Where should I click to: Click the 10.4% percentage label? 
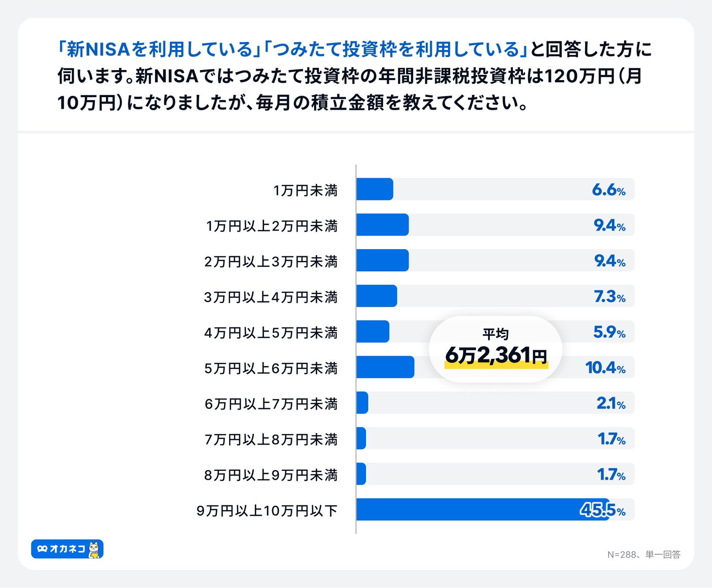(x=605, y=368)
